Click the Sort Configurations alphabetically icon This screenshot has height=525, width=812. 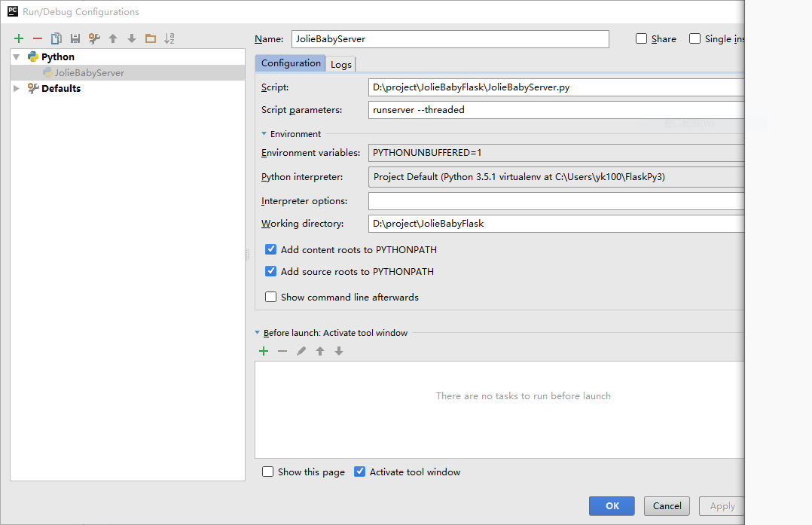[169, 38]
